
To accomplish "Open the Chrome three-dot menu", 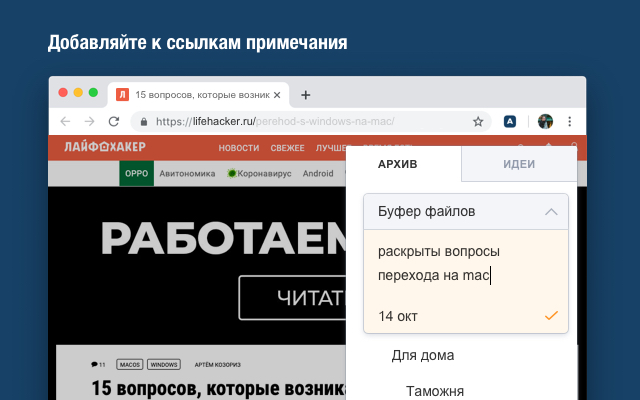I will coord(569,121).
